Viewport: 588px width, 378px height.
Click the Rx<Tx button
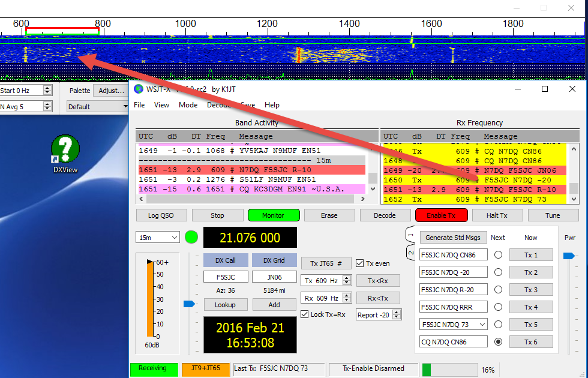point(378,298)
